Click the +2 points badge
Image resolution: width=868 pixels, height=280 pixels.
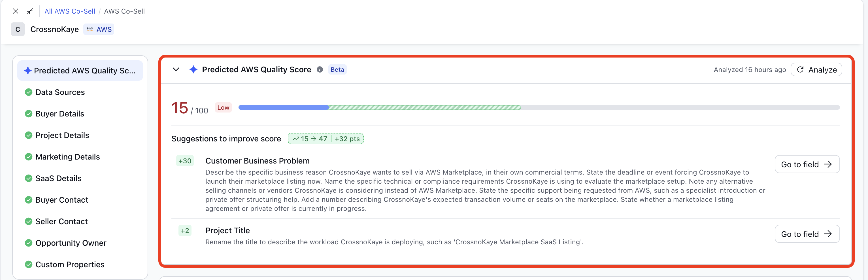click(x=185, y=230)
